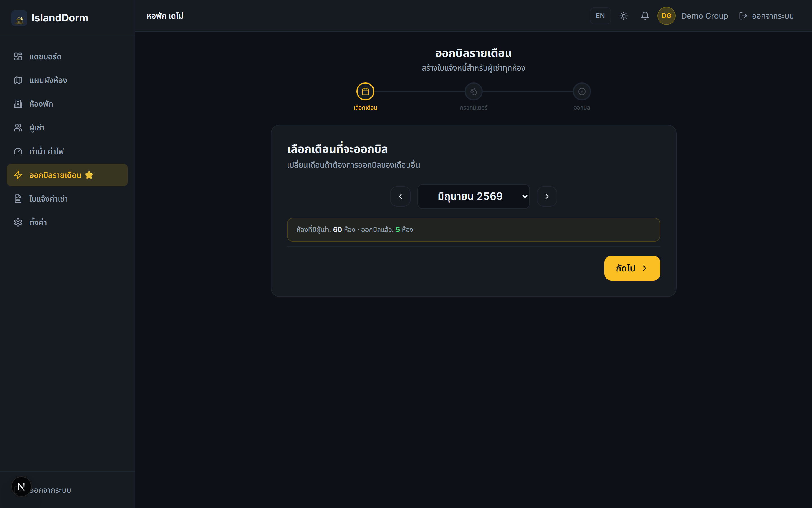Go to previous month with left chevron

(400, 196)
